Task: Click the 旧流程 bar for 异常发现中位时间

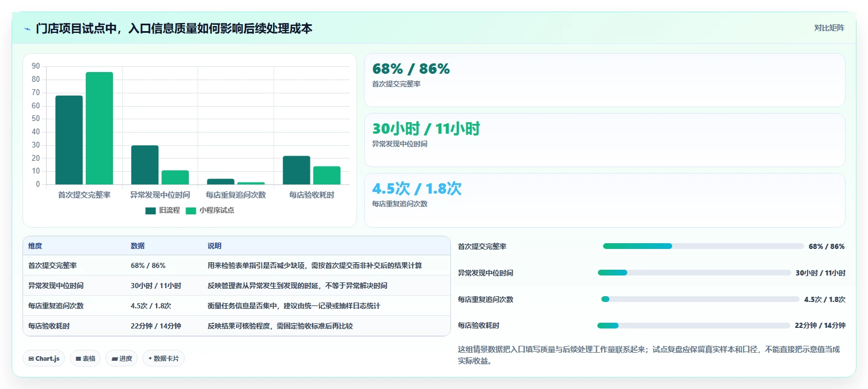Action: tap(145, 165)
